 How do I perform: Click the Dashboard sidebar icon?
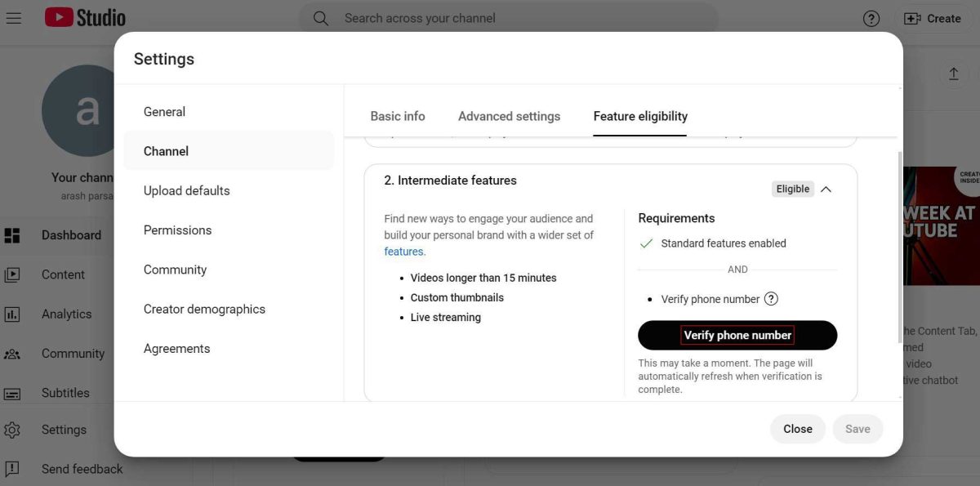pyautogui.click(x=12, y=235)
